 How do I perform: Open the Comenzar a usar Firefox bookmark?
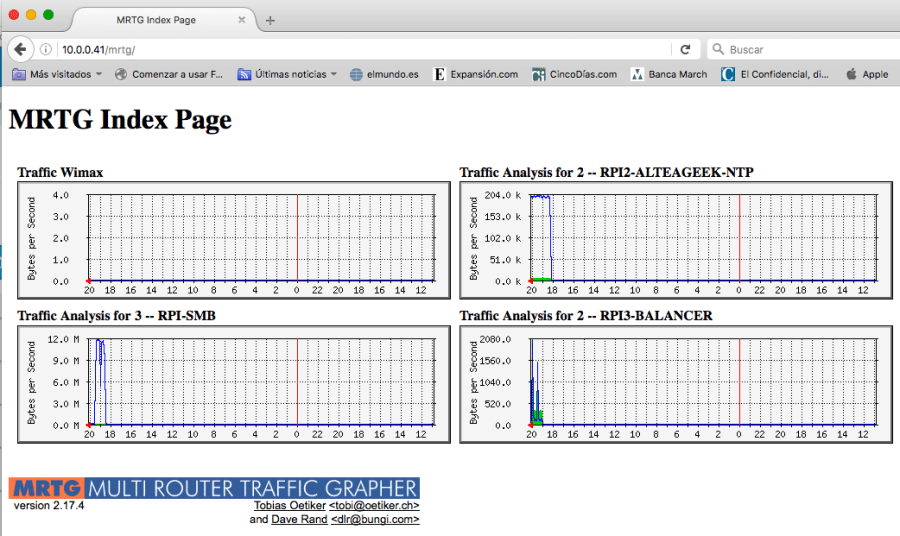(x=169, y=74)
